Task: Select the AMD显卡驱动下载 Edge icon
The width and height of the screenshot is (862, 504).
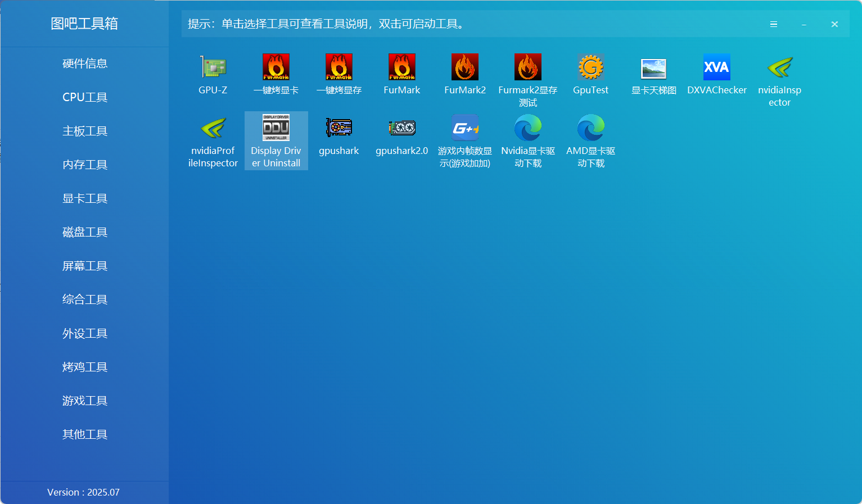Action: pos(591,128)
